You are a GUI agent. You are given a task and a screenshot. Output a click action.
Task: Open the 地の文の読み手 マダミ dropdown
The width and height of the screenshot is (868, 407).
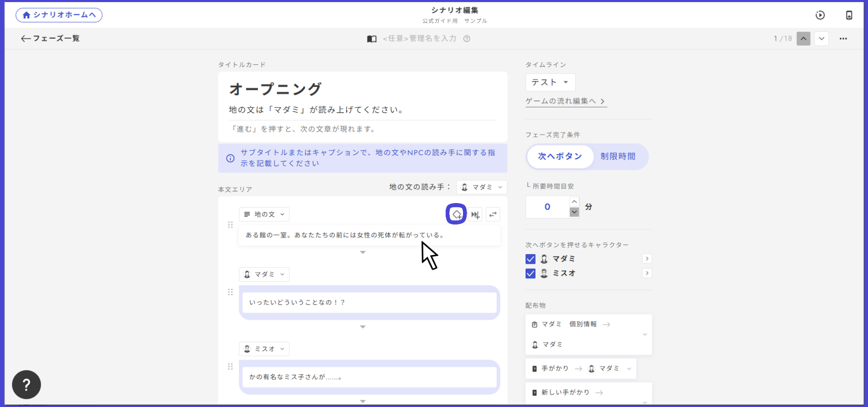click(482, 187)
